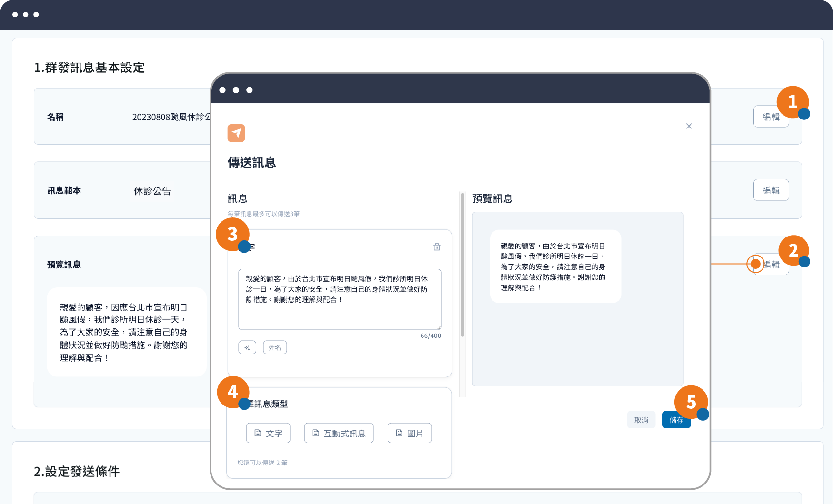Select the 文字 message type

click(269, 433)
